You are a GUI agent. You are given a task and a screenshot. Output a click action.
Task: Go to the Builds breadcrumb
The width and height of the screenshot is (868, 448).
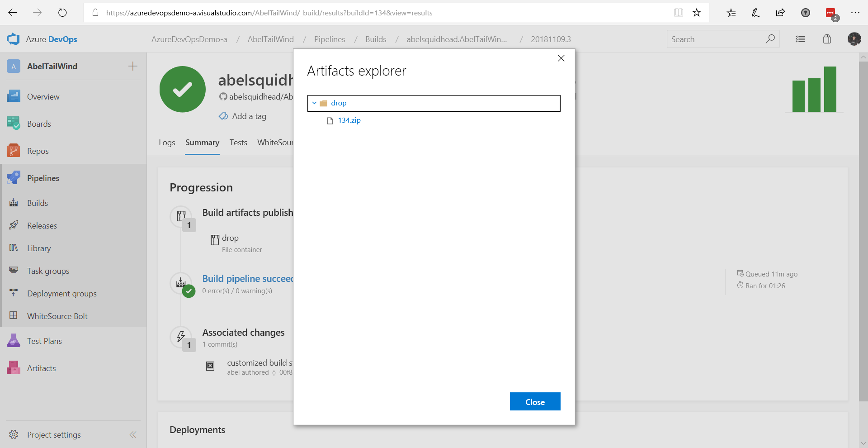[376, 39]
